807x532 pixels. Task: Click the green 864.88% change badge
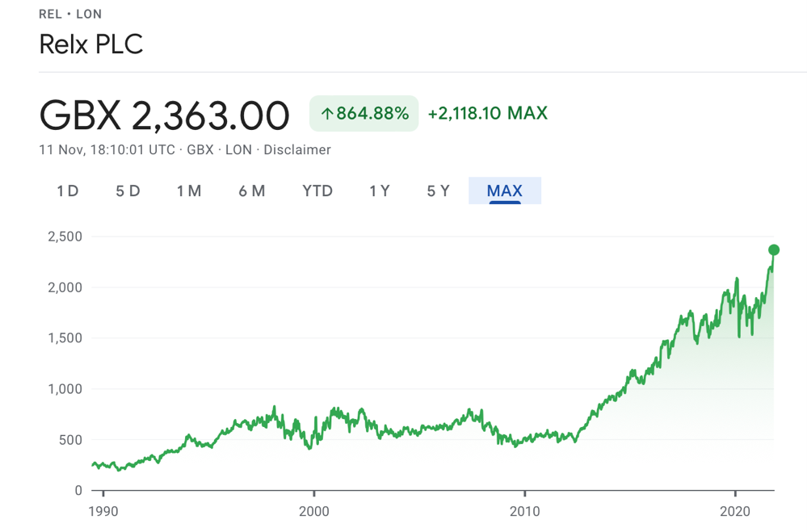(x=364, y=114)
